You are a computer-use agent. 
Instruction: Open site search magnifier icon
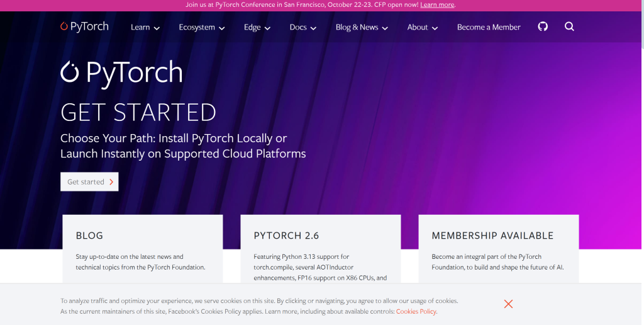(x=569, y=26)
